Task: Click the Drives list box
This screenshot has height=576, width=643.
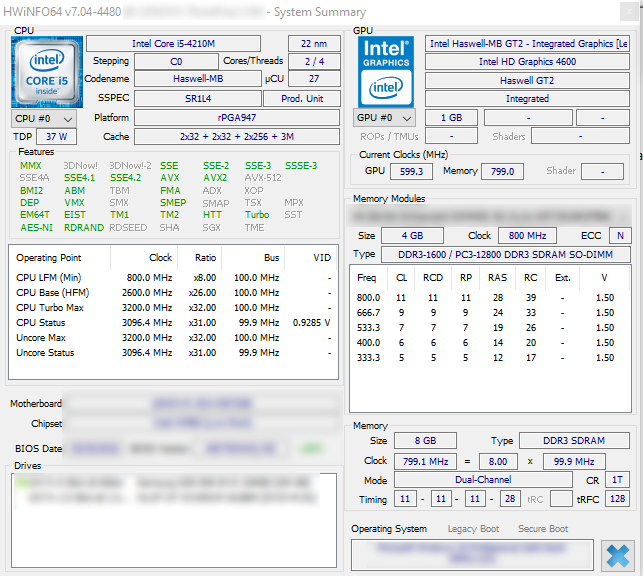Action: coord(174,520)
